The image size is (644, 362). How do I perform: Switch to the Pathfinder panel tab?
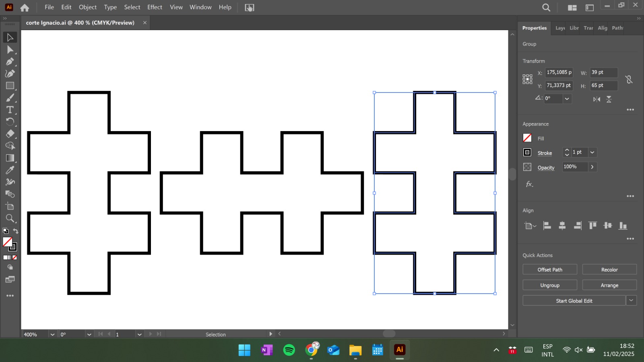click(617, 28)
